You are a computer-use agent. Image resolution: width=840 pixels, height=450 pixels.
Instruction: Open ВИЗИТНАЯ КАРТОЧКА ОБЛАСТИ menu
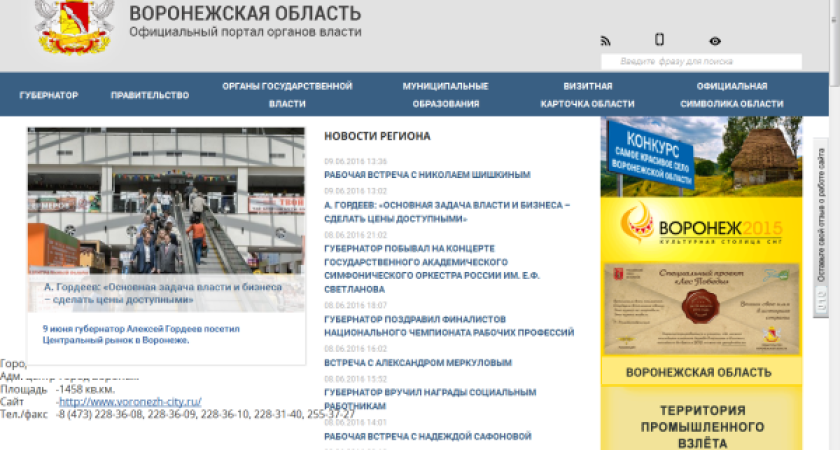click(x=588, y=95)
